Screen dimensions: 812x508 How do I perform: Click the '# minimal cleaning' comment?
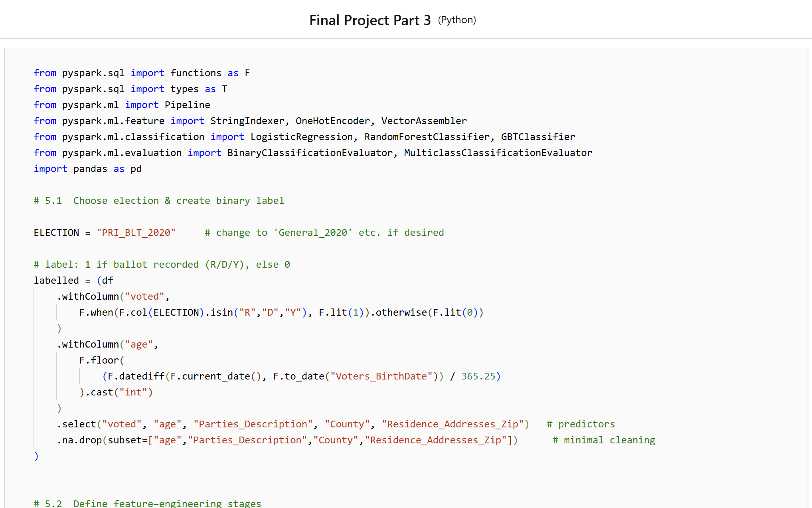point(604,440)
